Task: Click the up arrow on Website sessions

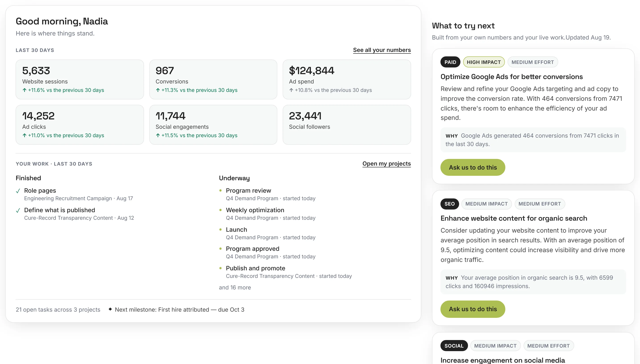Action: click(24, 90)
